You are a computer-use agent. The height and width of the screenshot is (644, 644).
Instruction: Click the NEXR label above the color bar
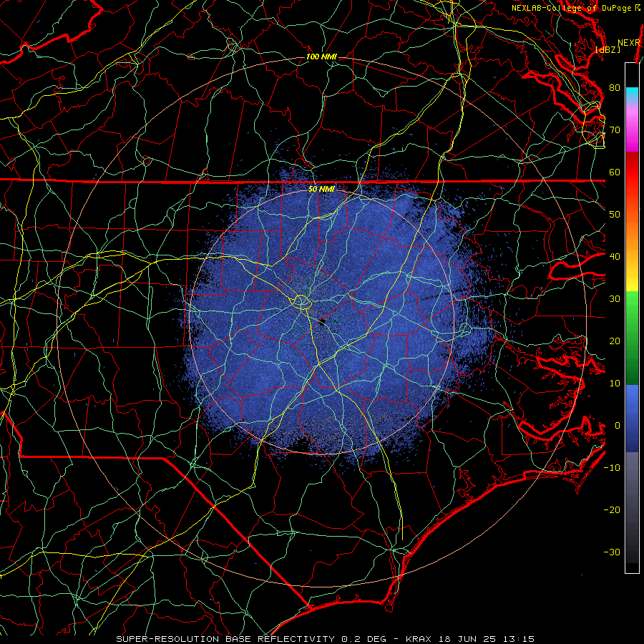[629, 43]
